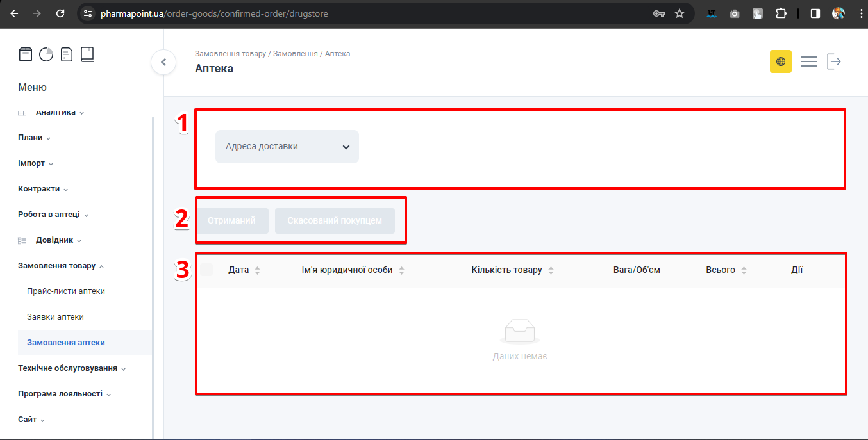Bookmark this page with the star icon

680,13
